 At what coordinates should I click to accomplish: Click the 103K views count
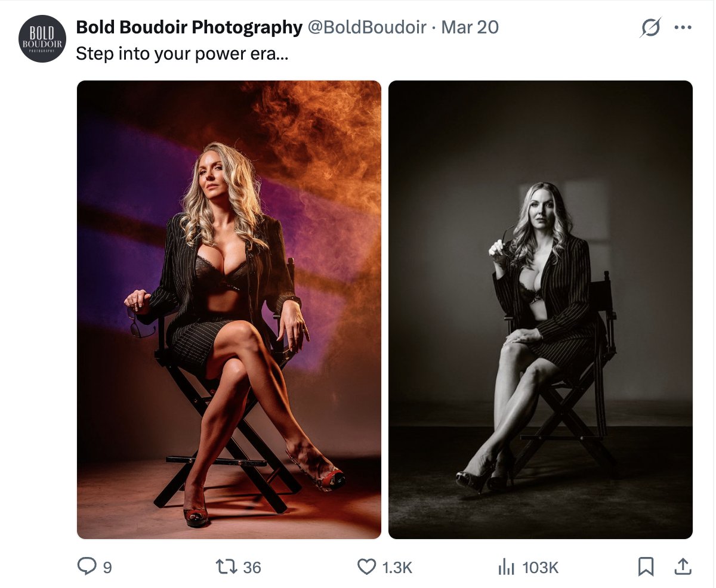(x=541, y=568)
